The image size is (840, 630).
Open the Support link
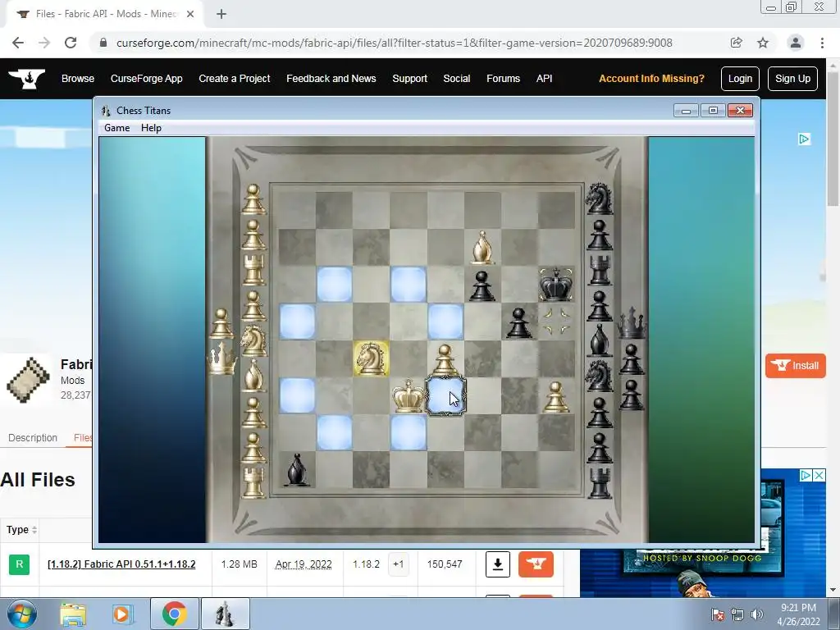pos(409,78)
